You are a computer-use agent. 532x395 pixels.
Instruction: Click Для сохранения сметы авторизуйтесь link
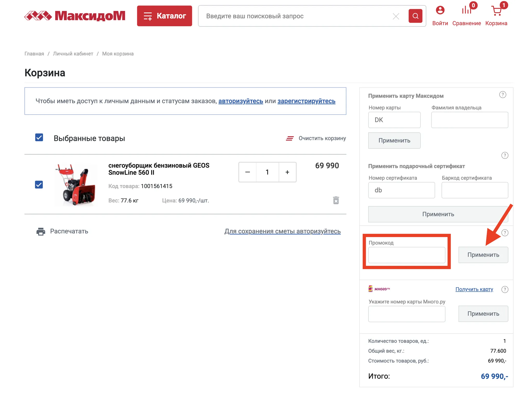282,231
